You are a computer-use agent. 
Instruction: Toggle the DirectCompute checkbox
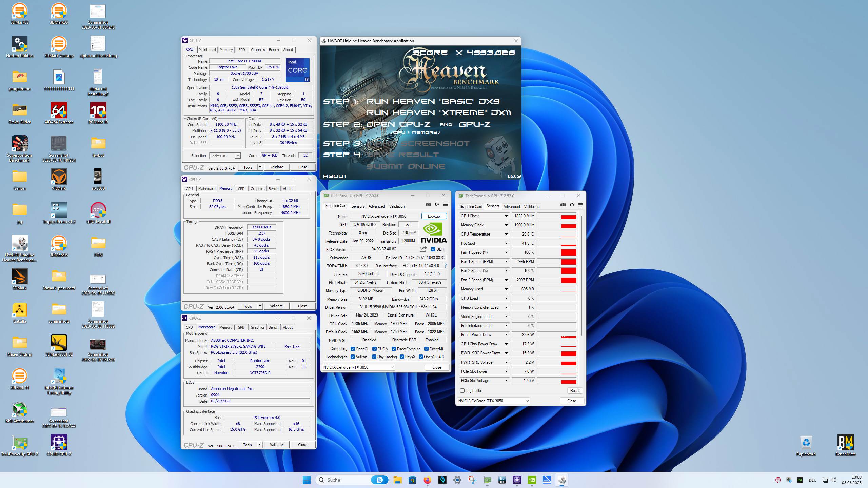[x=394, y=349]
